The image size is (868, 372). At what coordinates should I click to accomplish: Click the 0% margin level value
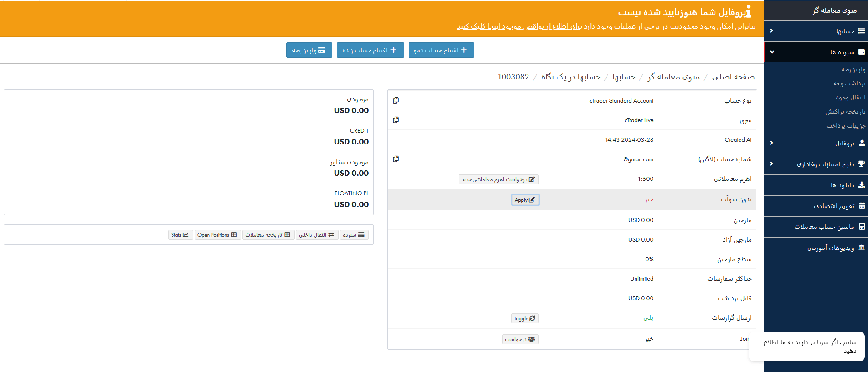(x=649, y=259)
